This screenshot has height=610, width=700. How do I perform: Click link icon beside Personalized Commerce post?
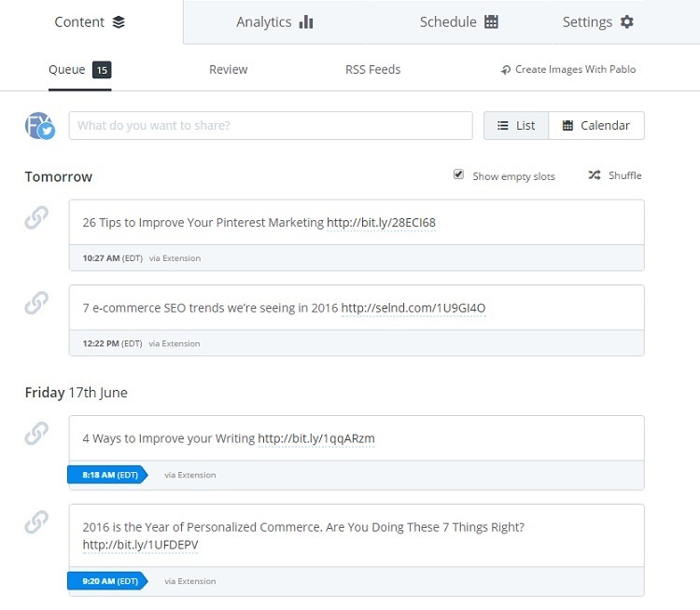tap(36, 522)
